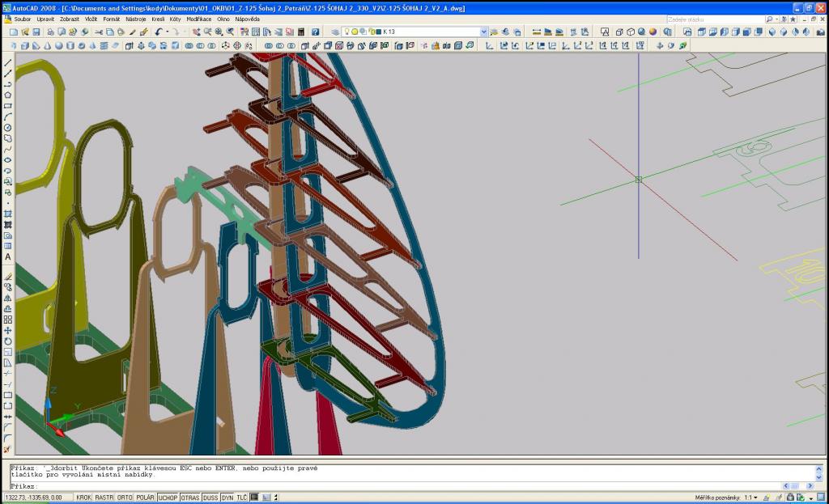Open the layer dropdown showing K 13
This screenshot has height=504, width=829.
[483, 32]
